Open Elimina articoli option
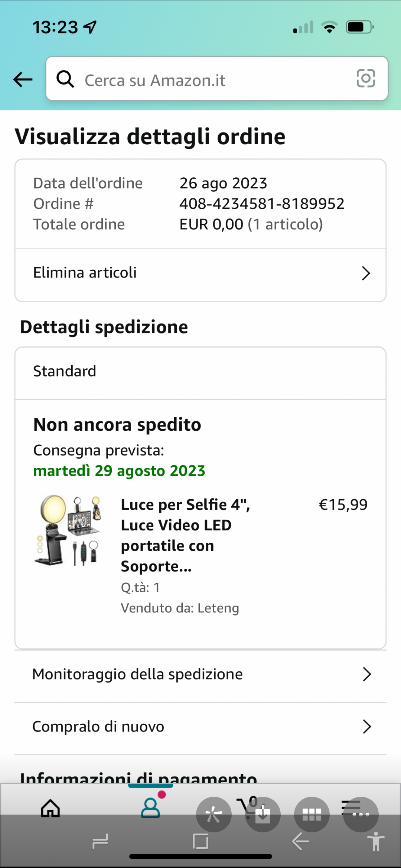Viewport: 401px width, 868px height. pos(200,273)
